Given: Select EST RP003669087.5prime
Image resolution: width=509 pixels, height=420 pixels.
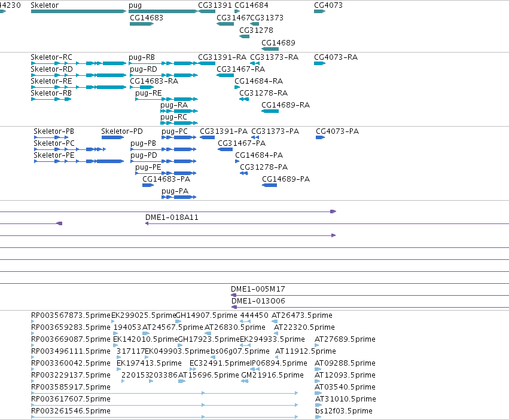Looking at the screenshot, I should tap(71, 339).
